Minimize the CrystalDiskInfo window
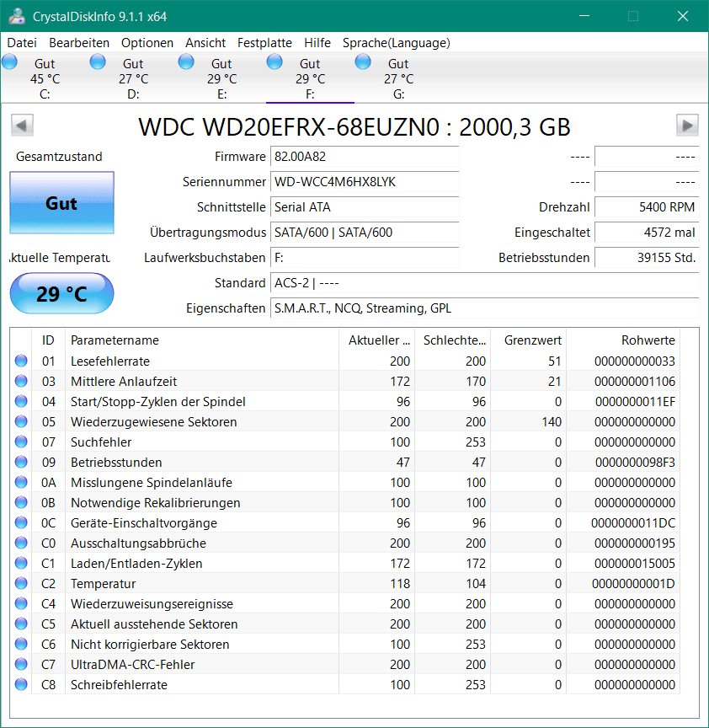Screen dimensions: 709x728 584,16
